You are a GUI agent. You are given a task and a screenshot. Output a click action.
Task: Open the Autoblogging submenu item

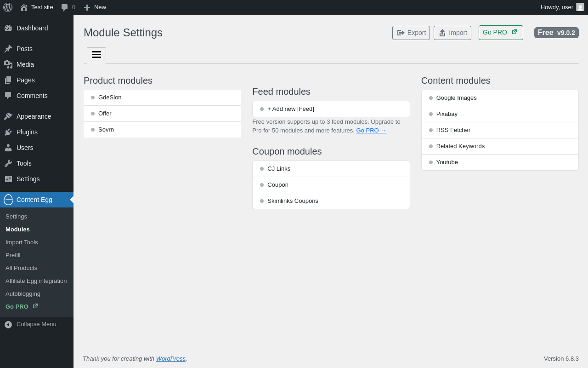point(23,294)
